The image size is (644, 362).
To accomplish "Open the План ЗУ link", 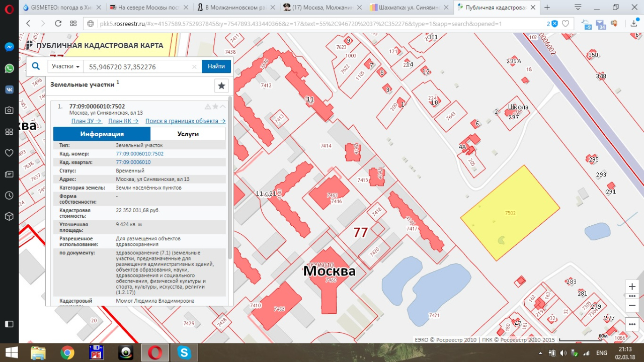I will (87, 121).
